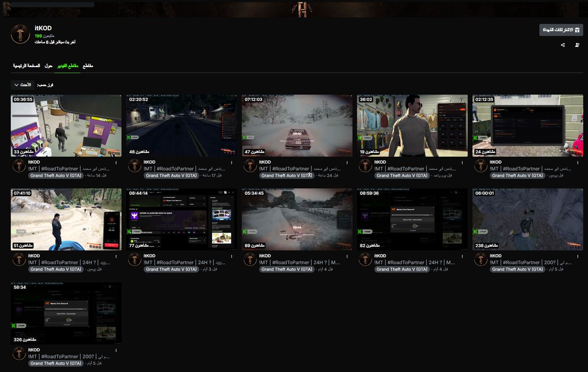Click the itKOD name under the 08:59:36 video
This screenshot has height=372, width=588.
click(x=380, y=256)
